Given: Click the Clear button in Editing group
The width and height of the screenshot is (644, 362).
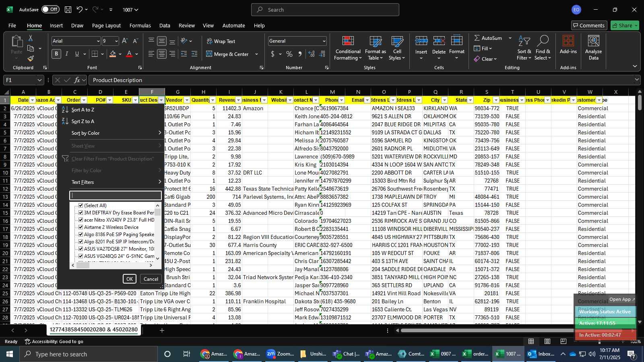Looking at the screenshot, I should [x=485, y=59].
